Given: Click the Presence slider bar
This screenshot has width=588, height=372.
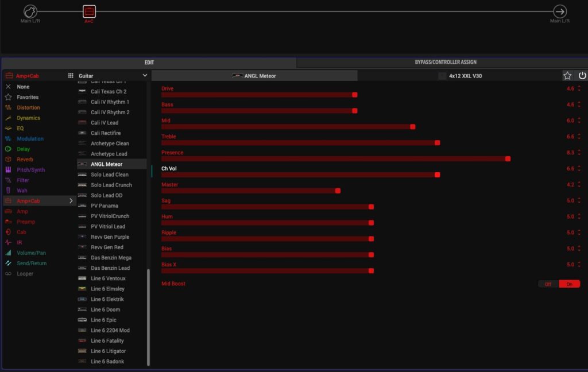Looking at the screenshot, I should [335, 158].
